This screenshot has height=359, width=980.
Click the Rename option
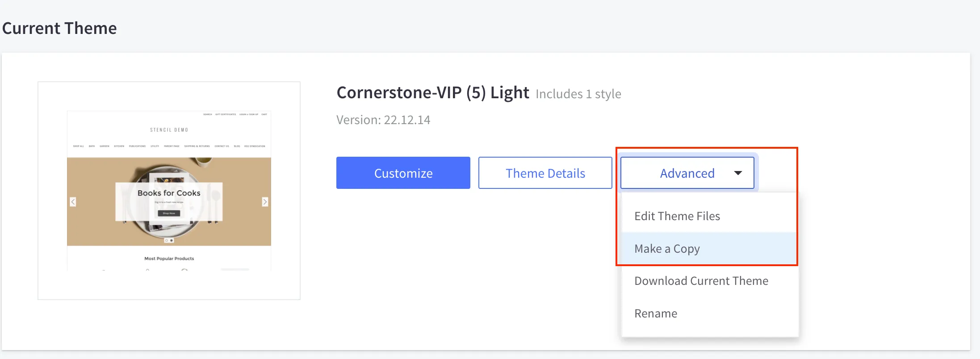click(655, 313)
